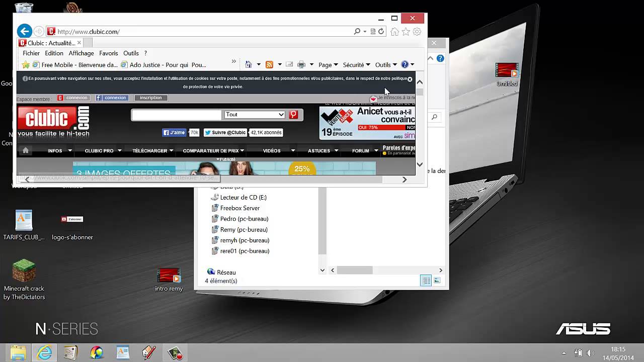Viewport: 644px width, 362px height.
Task: Click red search button next to Tout
Action: (293, 115)
